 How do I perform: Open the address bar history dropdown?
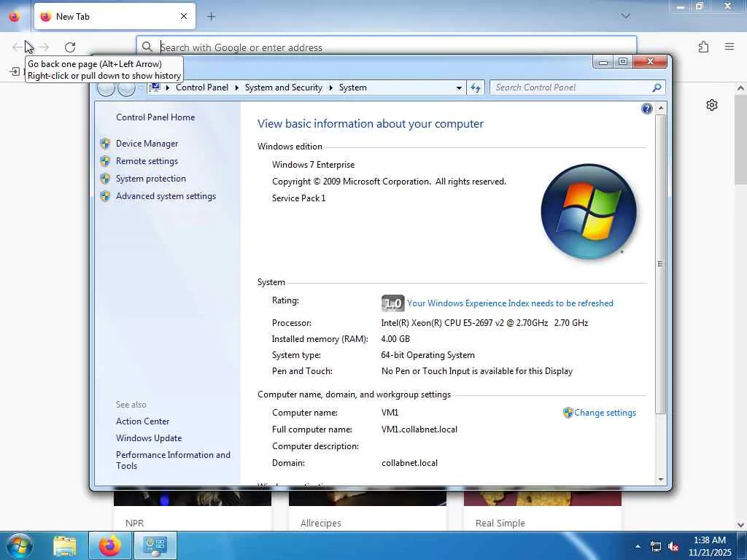pos(459,88)
